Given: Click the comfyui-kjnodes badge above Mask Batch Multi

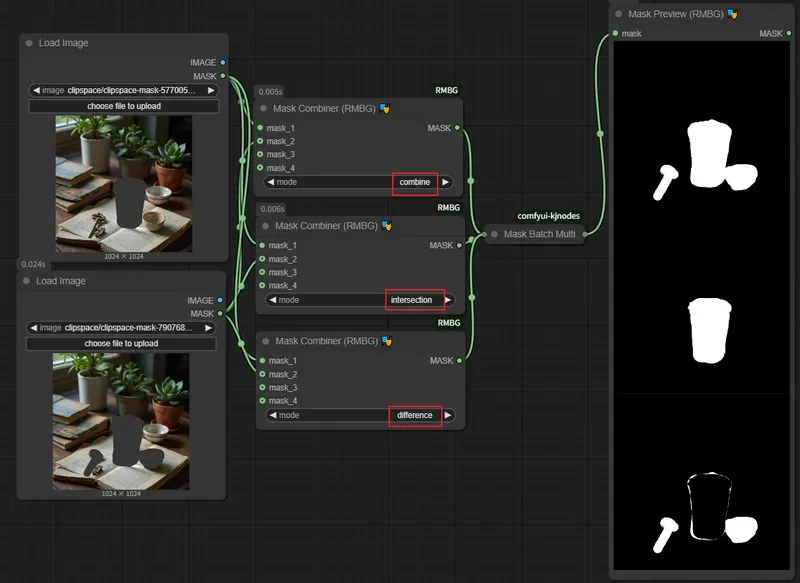Looking at the screenshot, I should [548, 216].
